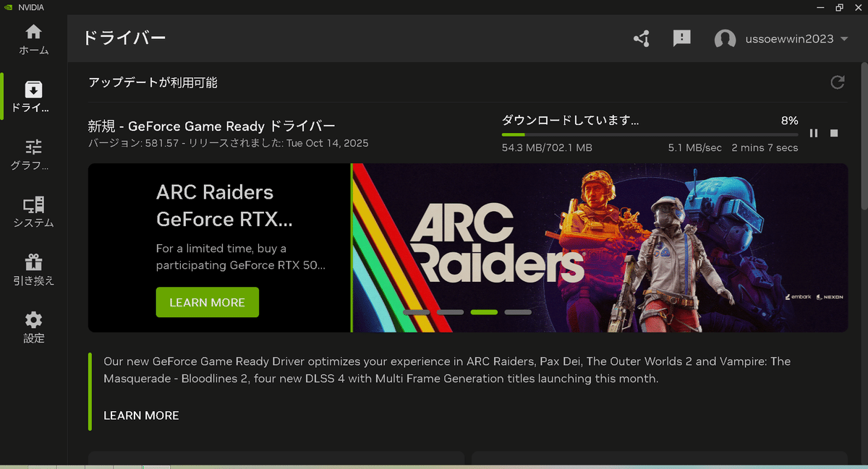Click the '新規 - GeForce Game Ready ドライバー' title
This screenshot has width=868, height=469.
coord(212,125)
